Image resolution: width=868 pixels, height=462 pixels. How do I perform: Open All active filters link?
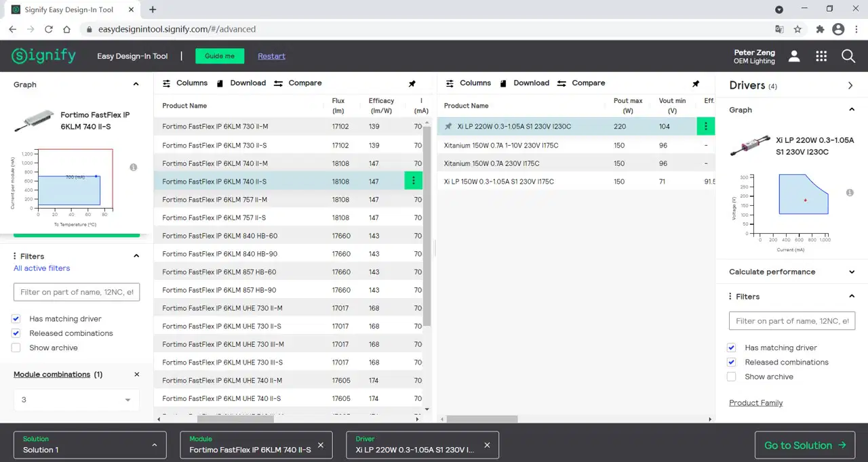(42, 268)
